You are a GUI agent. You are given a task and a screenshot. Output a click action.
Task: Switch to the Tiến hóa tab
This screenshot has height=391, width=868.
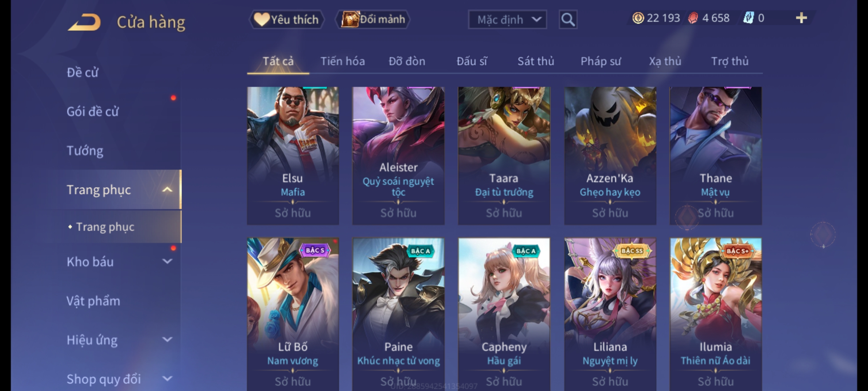click(342, 61)
